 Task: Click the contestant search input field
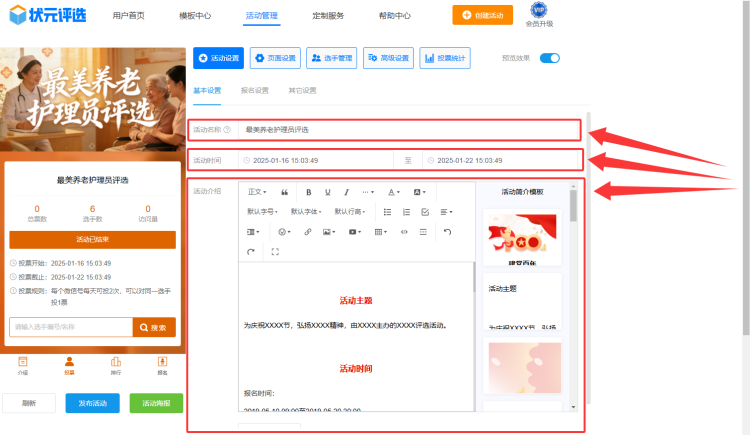click(x=71, y=327)
